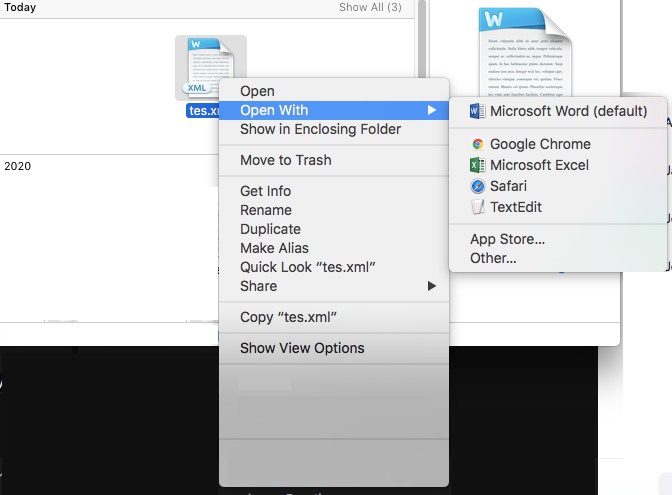Select Quick Look "tes.xml"
This screenshot has width=672, height=495.
pyautogui.click(x=307, y=267)
